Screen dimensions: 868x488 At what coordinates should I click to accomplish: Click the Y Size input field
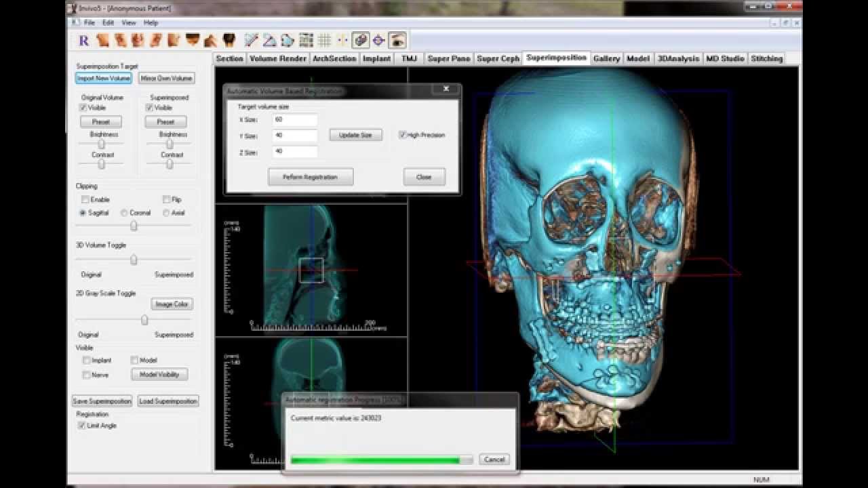pyautogui.click(x=294, y=136)
